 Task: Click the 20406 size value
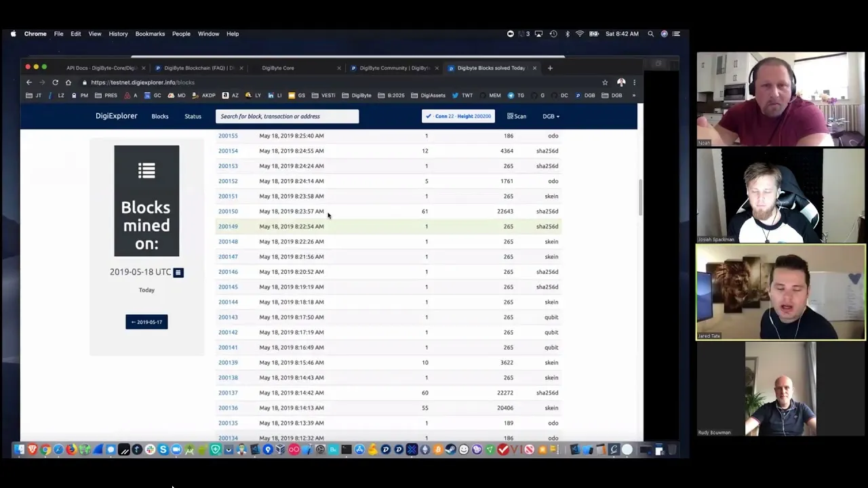tap(505, 408)
